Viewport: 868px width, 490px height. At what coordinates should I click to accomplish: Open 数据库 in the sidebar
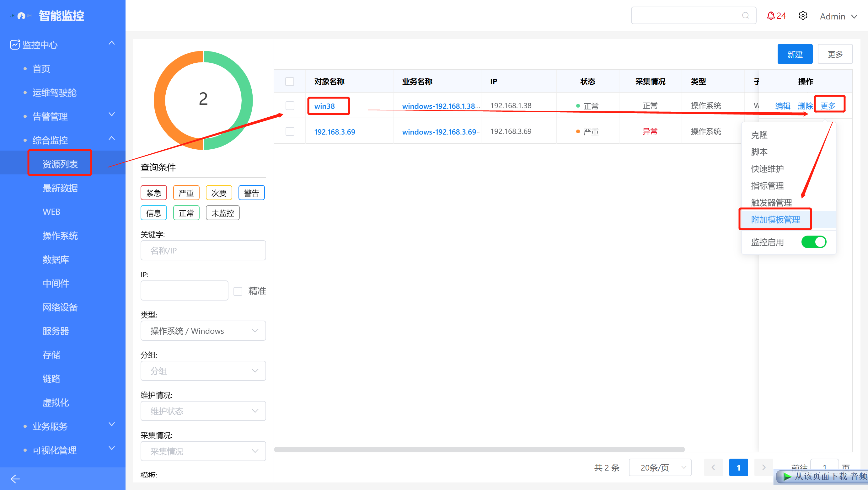[x=56, y=260]
